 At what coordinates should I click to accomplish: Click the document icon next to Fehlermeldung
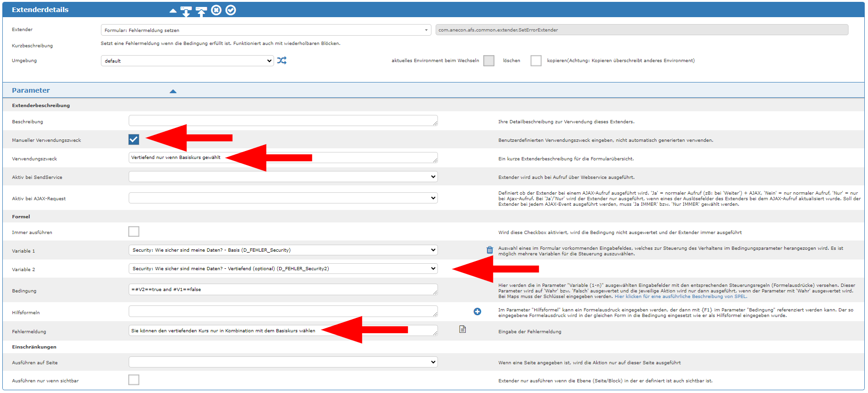click(x=462, y=330)
